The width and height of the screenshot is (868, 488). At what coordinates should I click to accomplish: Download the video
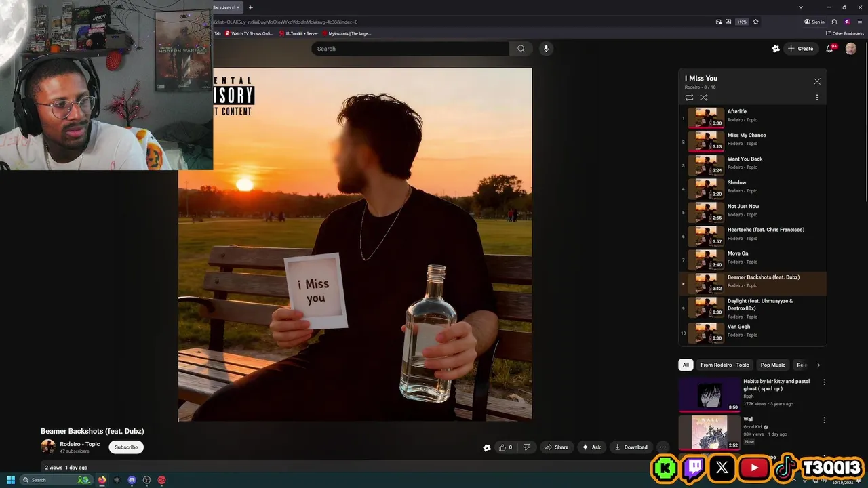click(x=631, y=447)
